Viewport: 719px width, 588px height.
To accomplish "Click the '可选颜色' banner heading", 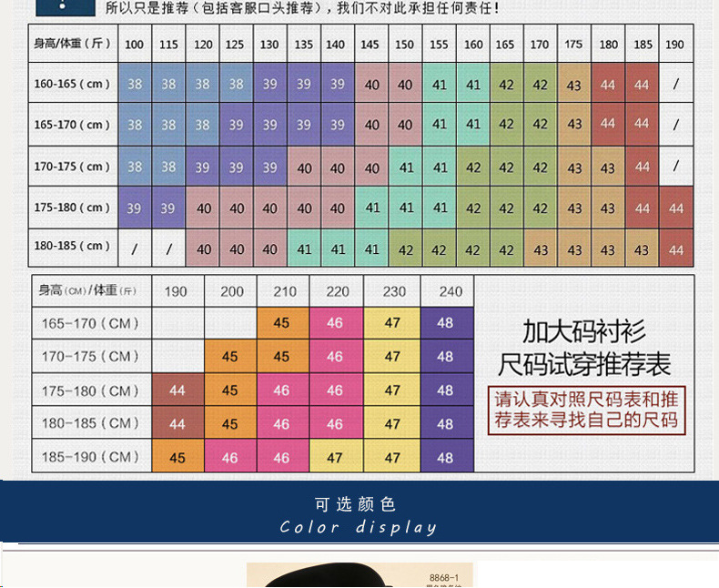I will (355, 504).
